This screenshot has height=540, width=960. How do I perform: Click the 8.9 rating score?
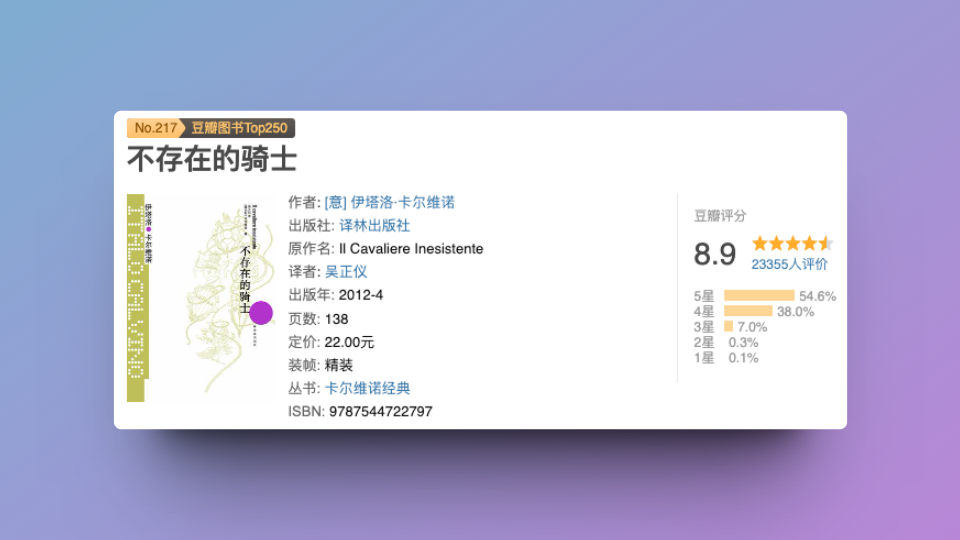pos(715,254)
